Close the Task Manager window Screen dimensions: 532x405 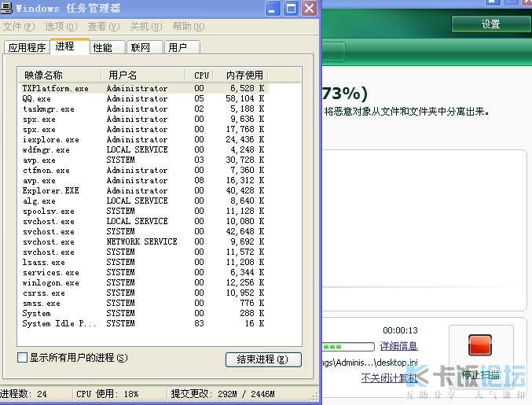pyautogui.click(x=309, y=8)
